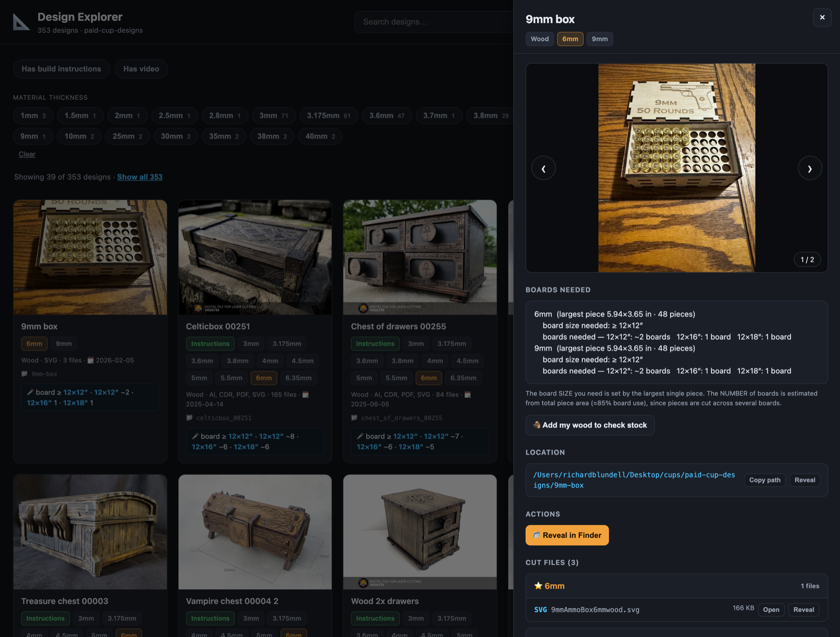Toggle the 9mm material thickness filter chip
This screenshot has height=637, width=840.
tap(33, 136)
